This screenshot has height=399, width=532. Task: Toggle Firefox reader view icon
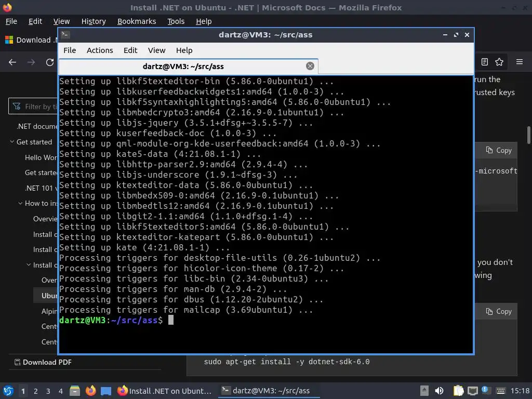(x=485, y=62)
